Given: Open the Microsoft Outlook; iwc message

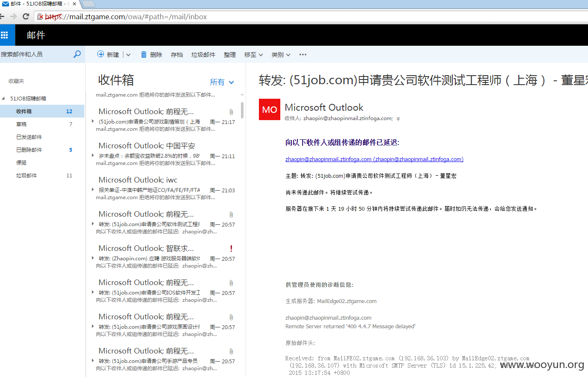Looking at the screenshot, I should (165, 188).
